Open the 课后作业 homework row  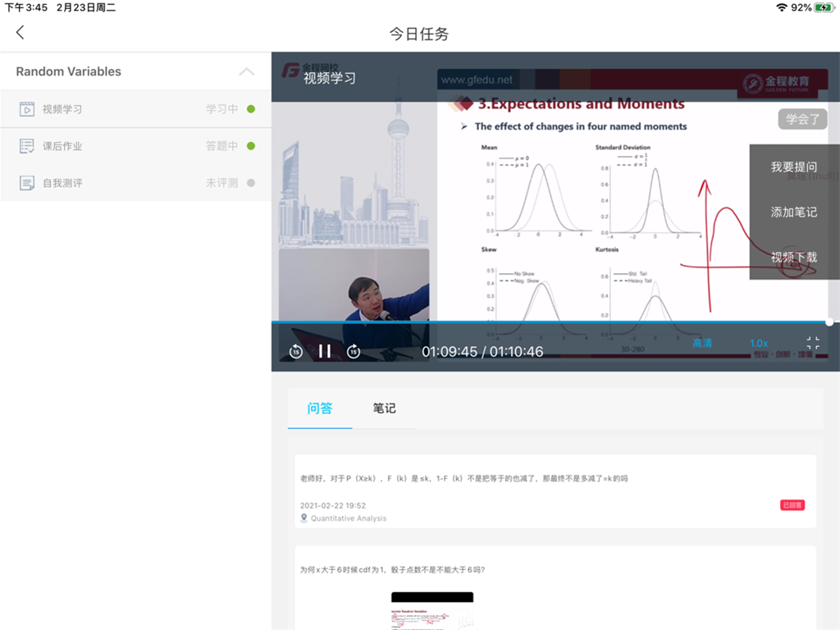coord(135,146)
